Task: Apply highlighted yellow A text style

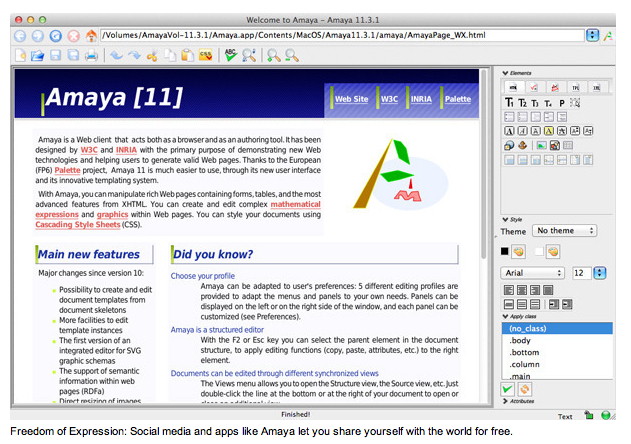Action: [549, 131]
